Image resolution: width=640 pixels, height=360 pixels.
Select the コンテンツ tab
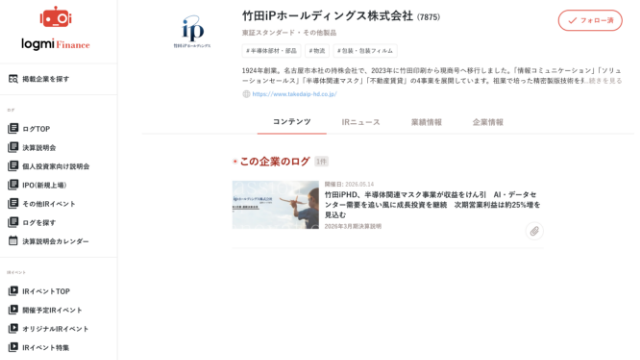[292, 122]
